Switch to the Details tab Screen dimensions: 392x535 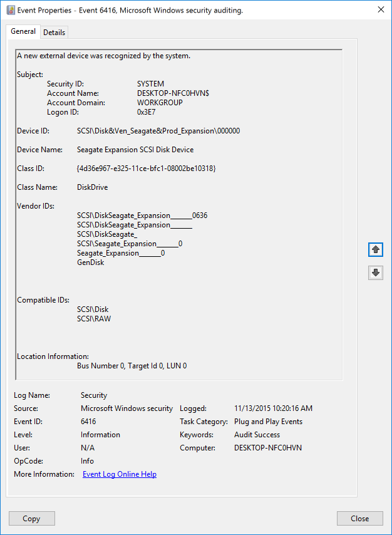tap(54, 33)
